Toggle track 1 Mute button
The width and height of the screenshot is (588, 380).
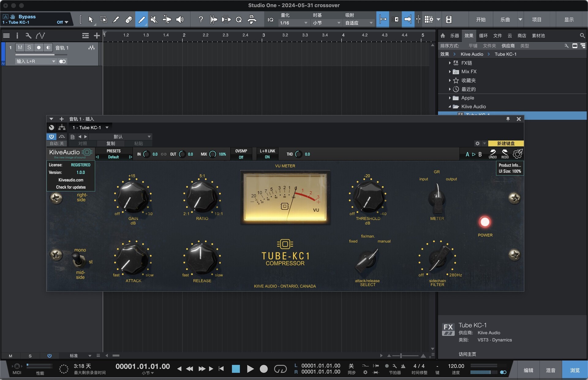click(20, 47)
